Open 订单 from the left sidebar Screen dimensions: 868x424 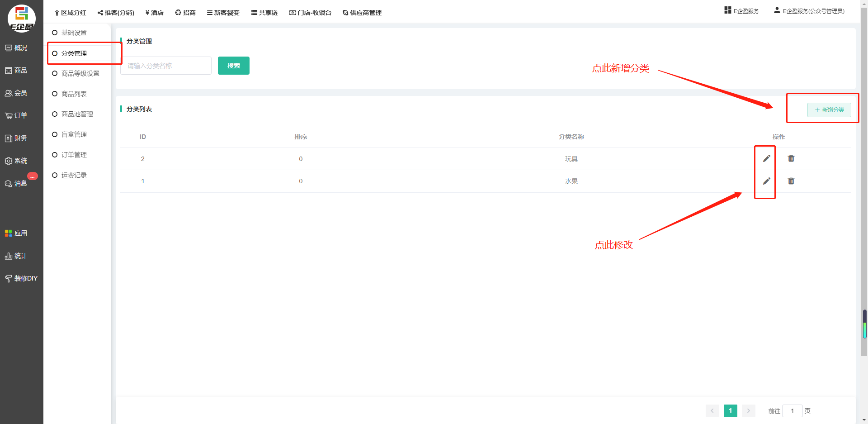pyautogui.click(x=16, y=115)
